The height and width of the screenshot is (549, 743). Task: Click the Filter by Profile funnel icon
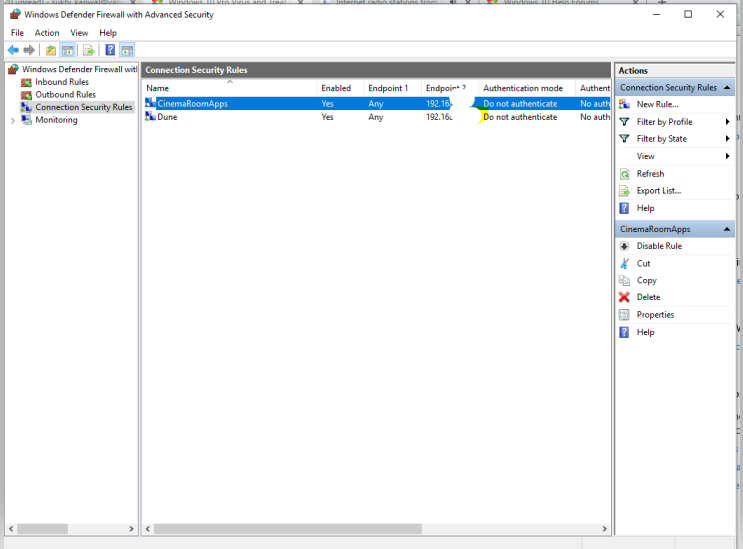pos(625,122)
